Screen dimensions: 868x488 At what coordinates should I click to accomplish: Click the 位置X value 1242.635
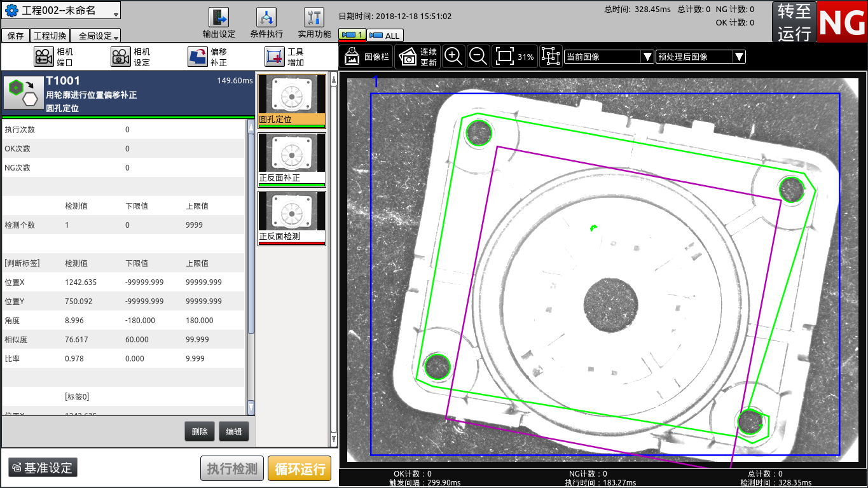click(x=81, y=282)
